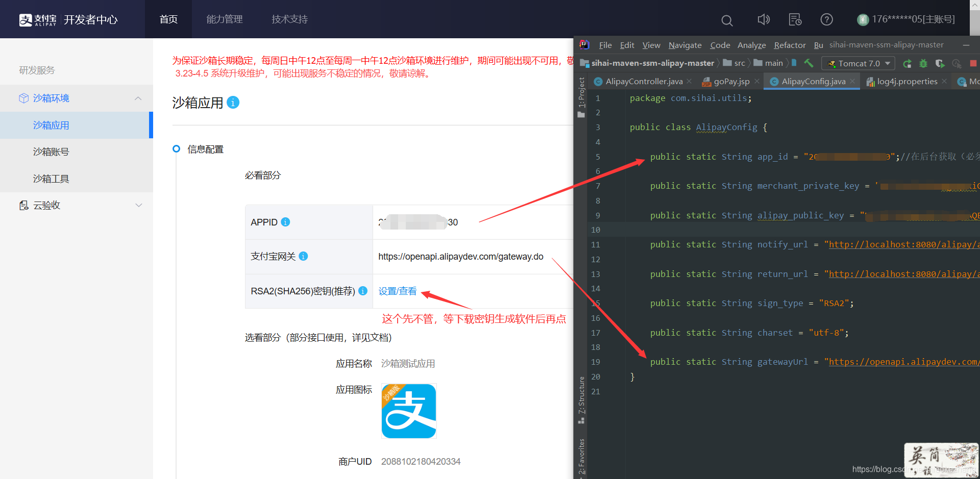This screenshot has height=479, width=980.
Task: Collapse the 沙箱环境 section chevron
Action: pyautogui.click(x=138, y=98)
